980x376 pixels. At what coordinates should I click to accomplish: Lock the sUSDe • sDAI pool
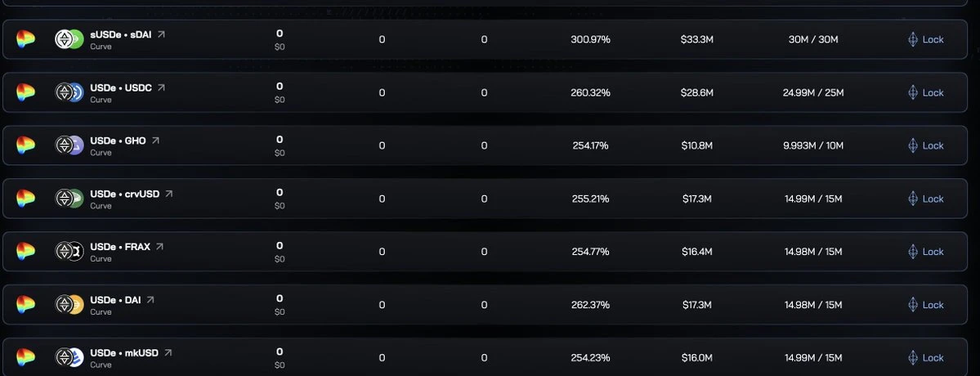925,39
